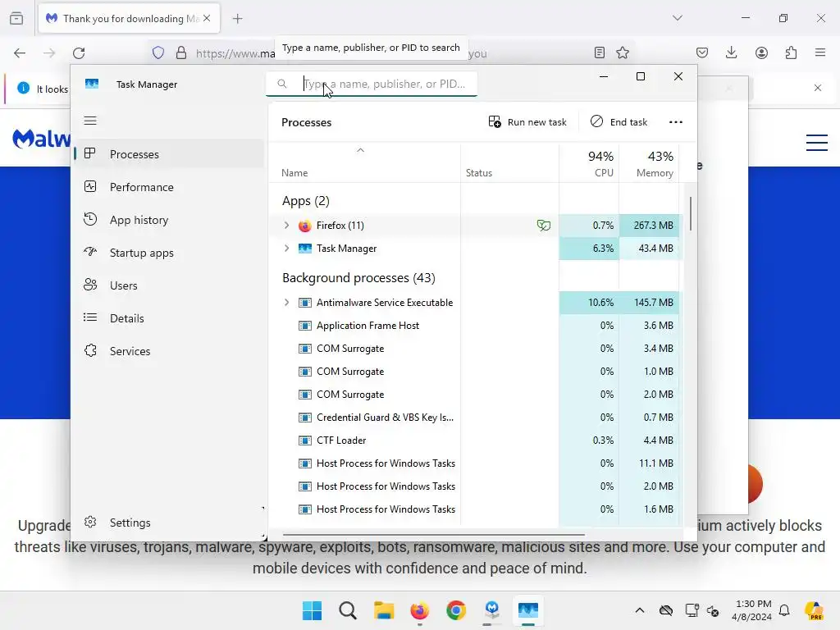Open Firefox extensions puzzle icon
840x630 pixels.
click(791, 52)
